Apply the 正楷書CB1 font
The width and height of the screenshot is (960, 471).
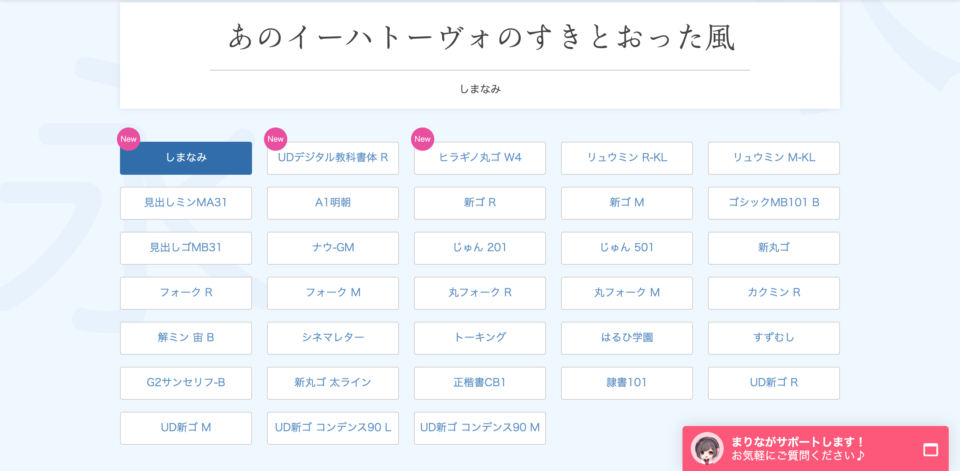[x=480, y=383]
